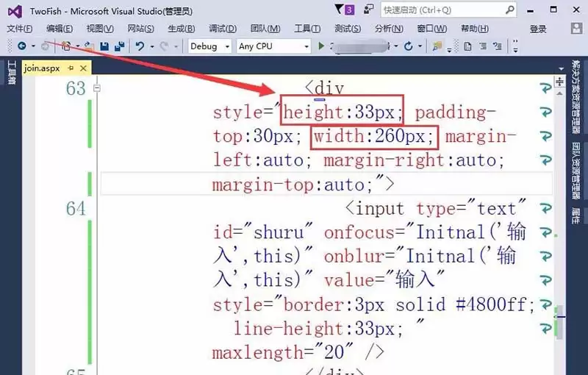
Task: Open the 帮助(H) menu
Action: (475, 29)
